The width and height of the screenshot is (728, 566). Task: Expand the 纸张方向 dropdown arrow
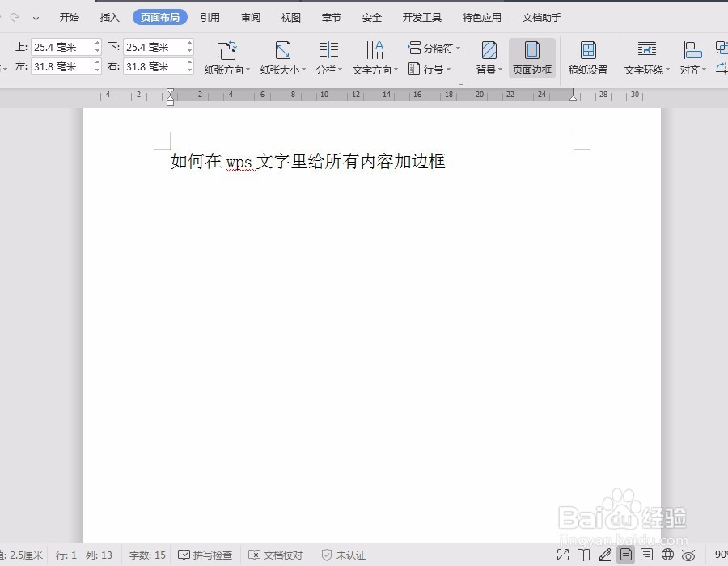click(248, 70)
